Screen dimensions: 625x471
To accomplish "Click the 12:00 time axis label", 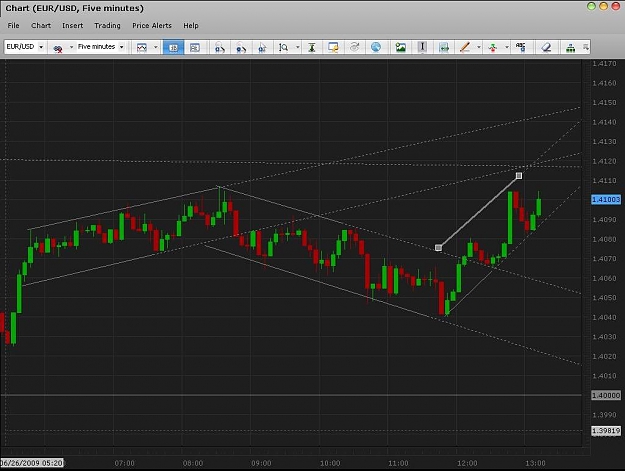I will (467, 463).
